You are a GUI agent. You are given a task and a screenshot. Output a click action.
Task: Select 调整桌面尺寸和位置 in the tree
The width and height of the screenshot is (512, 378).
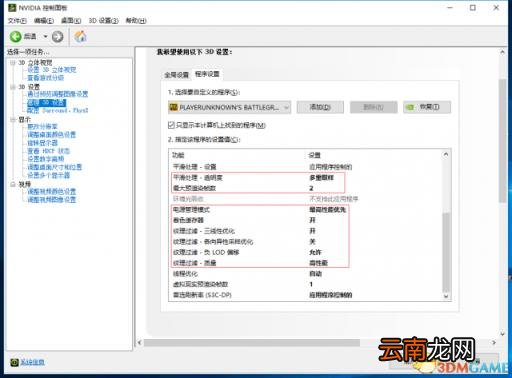(x=54, y=167)
